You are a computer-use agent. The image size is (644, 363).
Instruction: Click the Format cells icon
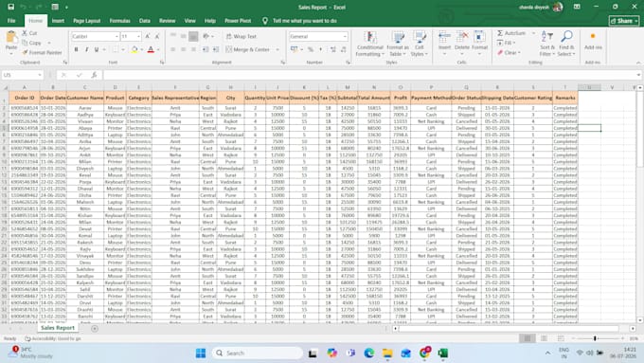[x=479, y=37]
